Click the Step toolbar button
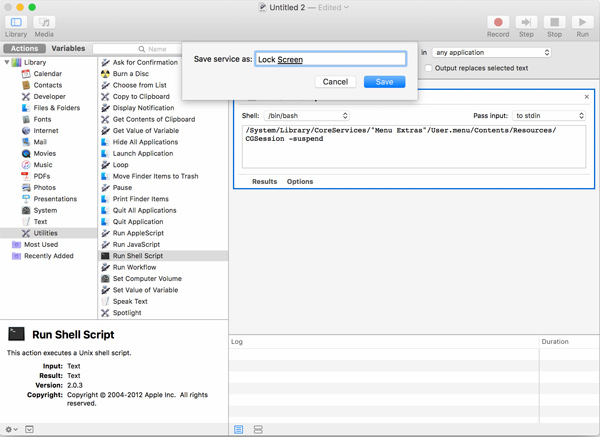600x437 pixels. click(526, 22)
